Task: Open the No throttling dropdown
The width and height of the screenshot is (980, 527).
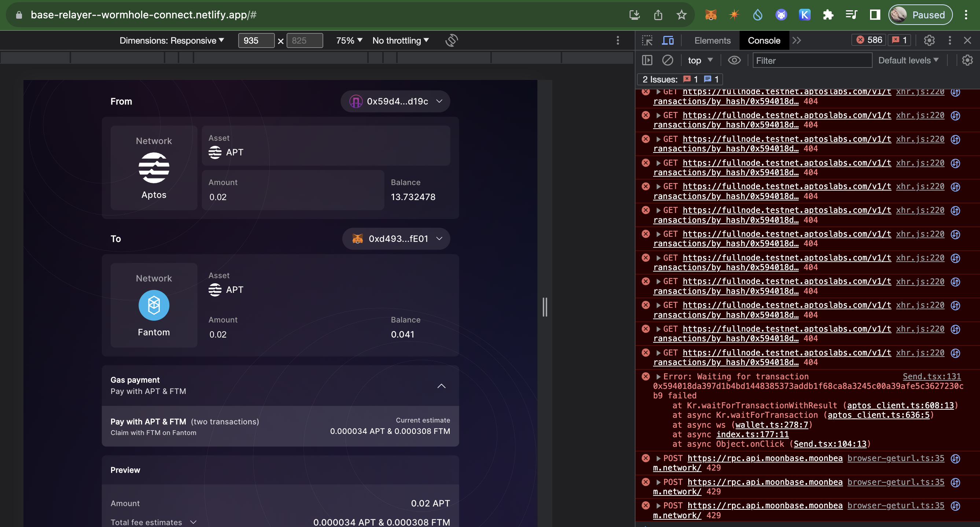Action: coord(400,40)
